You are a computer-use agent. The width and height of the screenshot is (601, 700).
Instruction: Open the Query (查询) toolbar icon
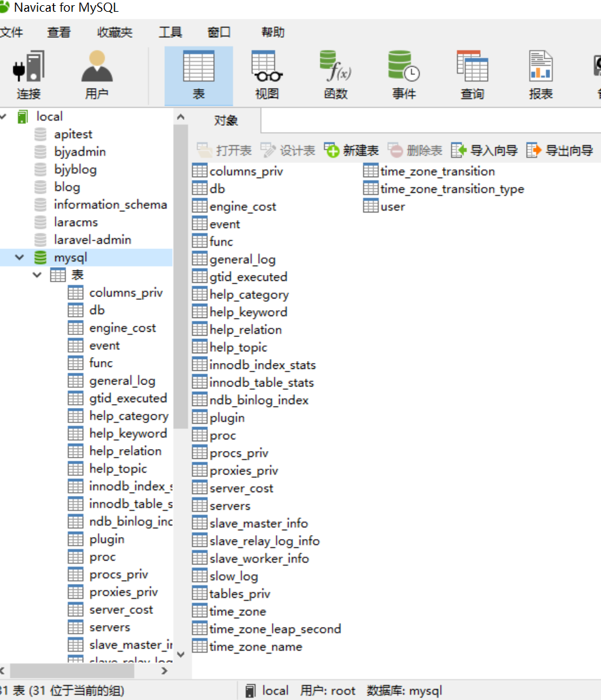473,75
